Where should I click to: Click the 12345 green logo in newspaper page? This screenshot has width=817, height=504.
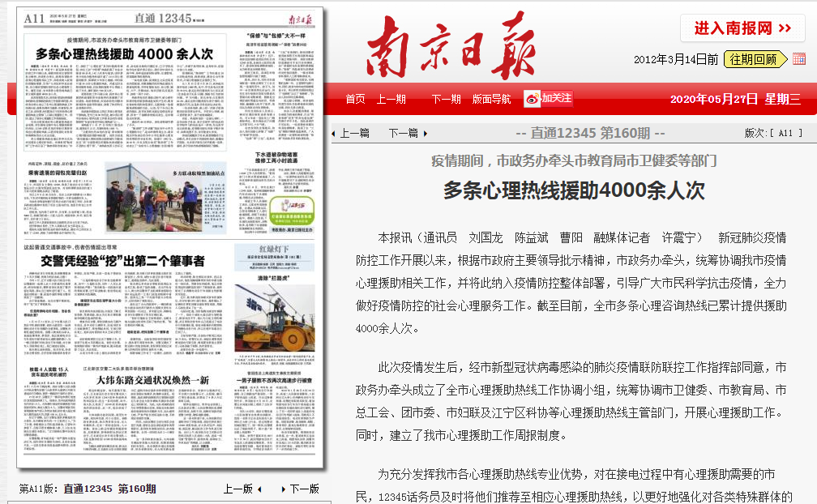click(x=292, y=211)
